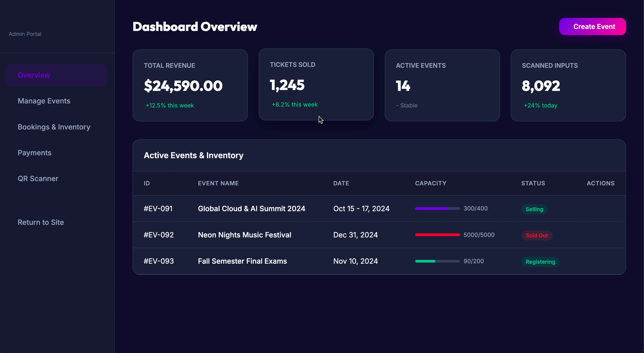The image size is (644, 353).
Task: Click the Selling status badge
Action: (534, 209)
